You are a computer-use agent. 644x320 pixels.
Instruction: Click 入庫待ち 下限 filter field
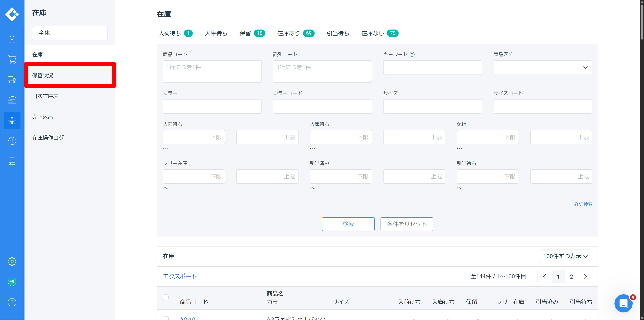(x=341, y=137)
